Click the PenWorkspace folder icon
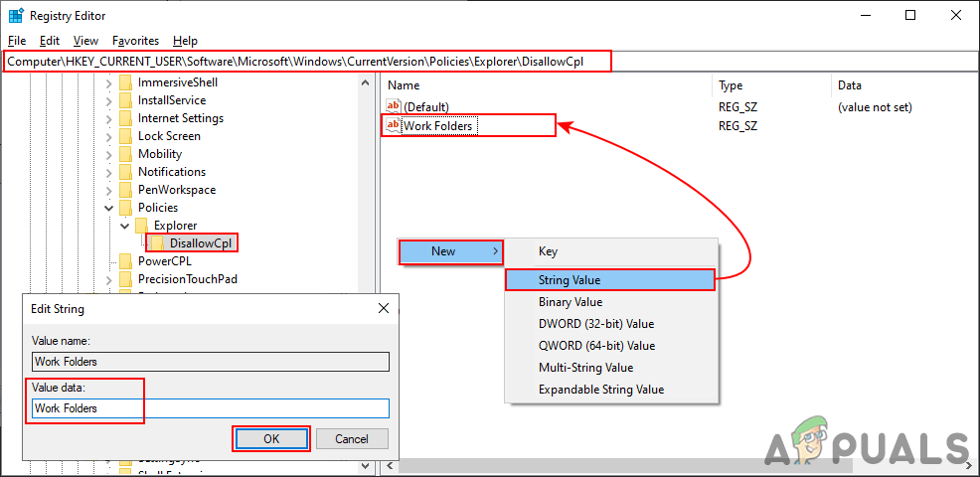980x477 pixels. pyautogui.click(x=125, y=190)
